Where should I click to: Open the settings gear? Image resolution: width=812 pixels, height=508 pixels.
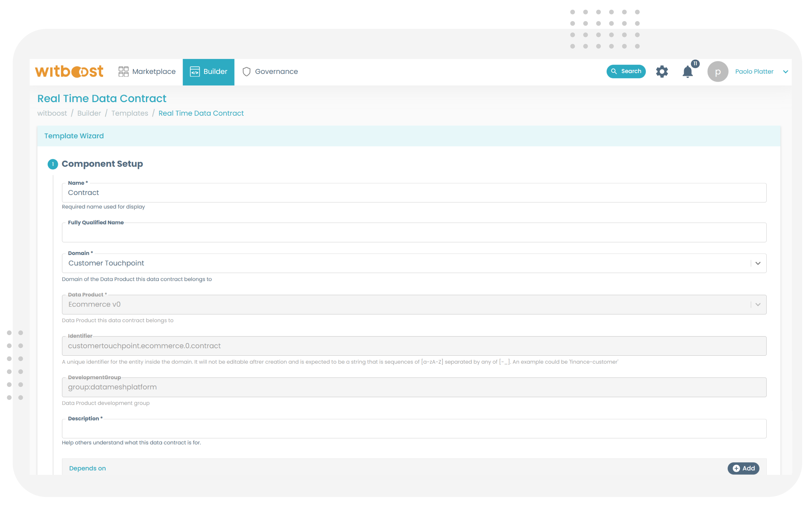(x=661, y=71)
